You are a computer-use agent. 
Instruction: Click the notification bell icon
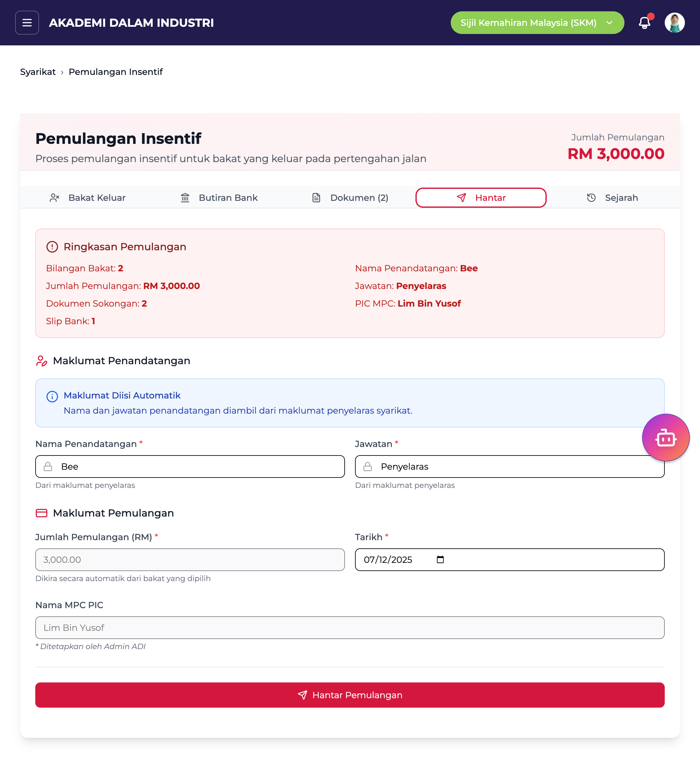[644, 23]
